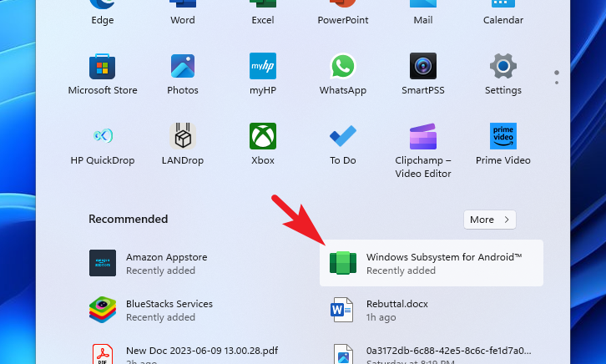Open the Mail app

(x=423, y=13)
